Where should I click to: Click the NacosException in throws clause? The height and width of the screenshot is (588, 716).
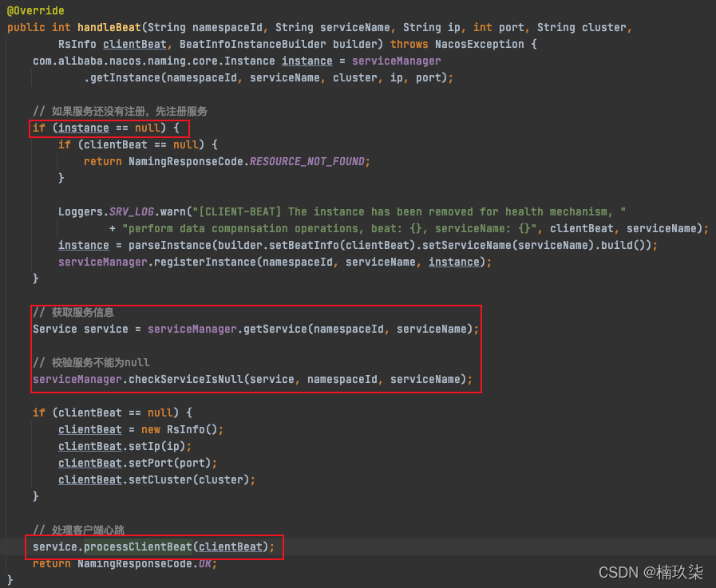[x=479, y=45]
